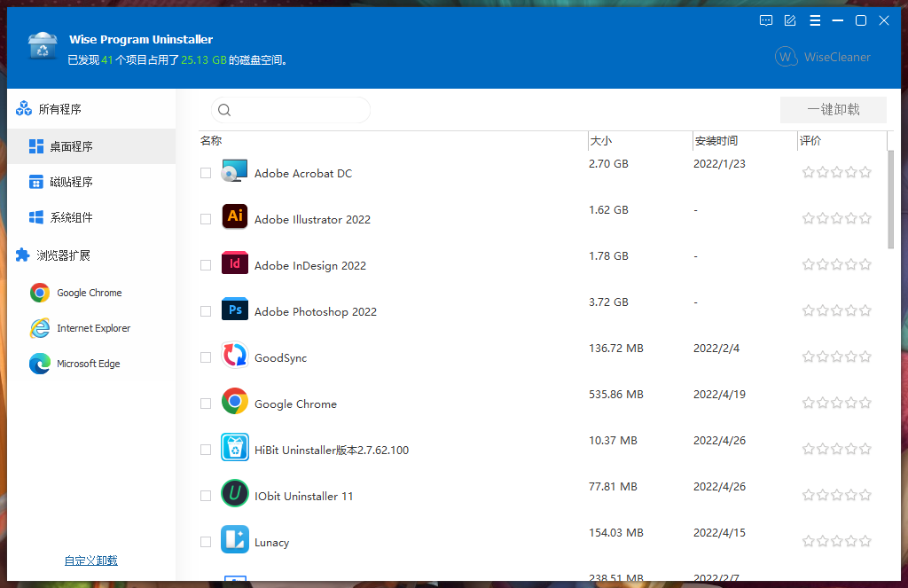Select the 磁贴程序 tab
The height and width of the screenshot is (588, 908).
(x=91, y=182)
